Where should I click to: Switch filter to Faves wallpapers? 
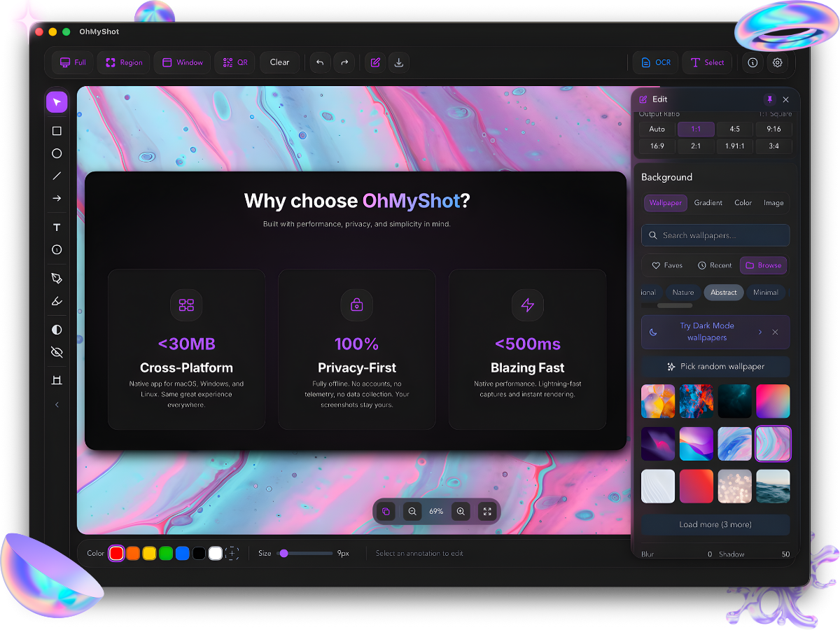click(x=666, y=265)
